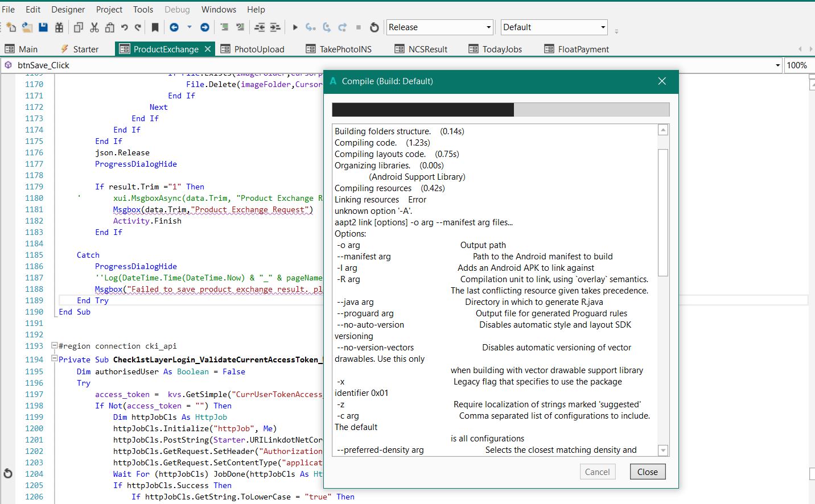815x504 pixels.
Task: Click the navigate backward blue arrow
Action: pos(174,27)
